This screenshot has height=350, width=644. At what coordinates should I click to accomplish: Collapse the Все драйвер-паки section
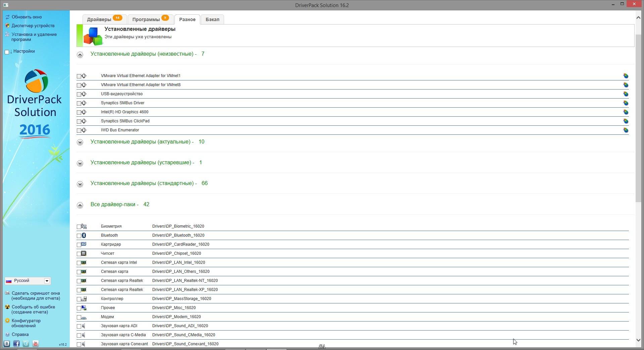pyautogui.click(x=80, y=205)
